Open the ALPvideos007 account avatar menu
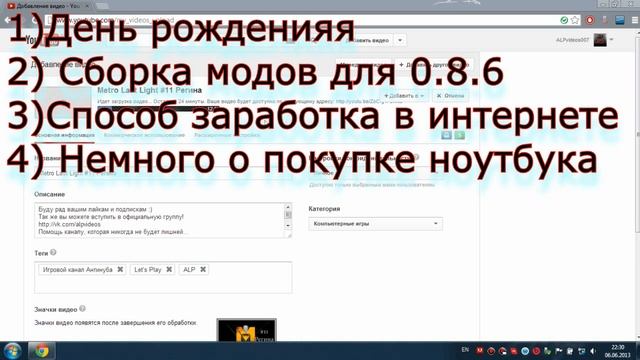The height and width of the screenshot is (360, 640). (600, 40)
